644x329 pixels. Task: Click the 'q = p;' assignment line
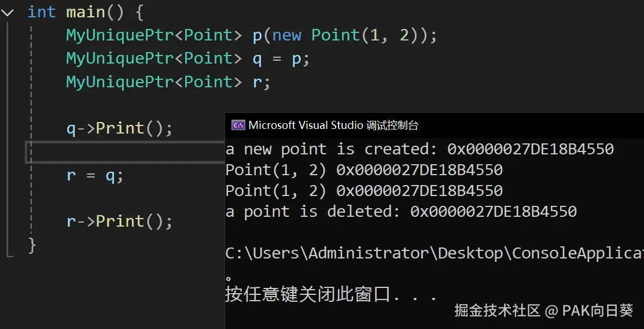[x=281, y=58]
